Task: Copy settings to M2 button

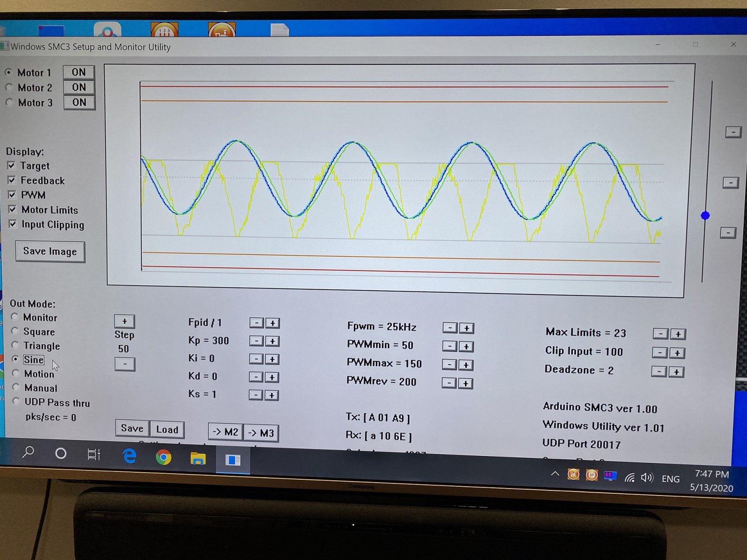Action: [226, 432]
